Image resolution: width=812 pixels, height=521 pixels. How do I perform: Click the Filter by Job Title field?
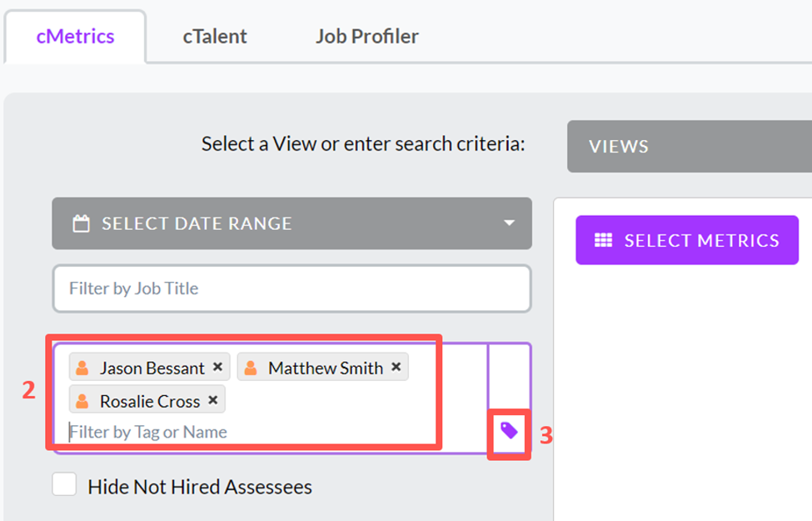(291, 288)
